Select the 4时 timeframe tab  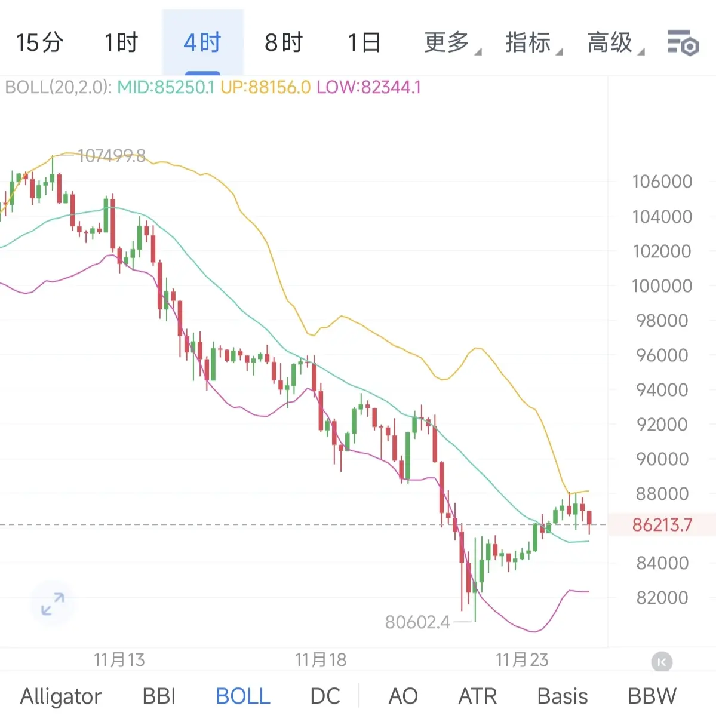click(202, 42)
